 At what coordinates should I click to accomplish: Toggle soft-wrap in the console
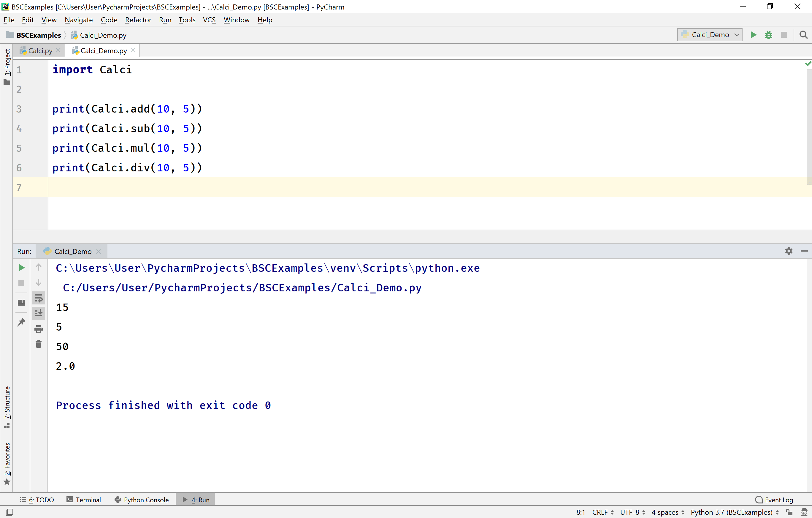click(x=39, y=298)
